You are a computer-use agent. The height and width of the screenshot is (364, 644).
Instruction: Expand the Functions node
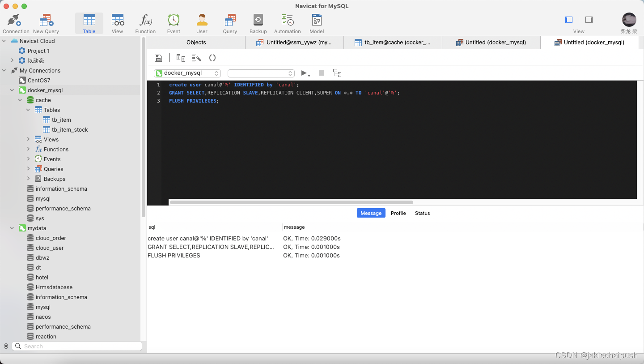pyautogui.click(x=28, y=149)
